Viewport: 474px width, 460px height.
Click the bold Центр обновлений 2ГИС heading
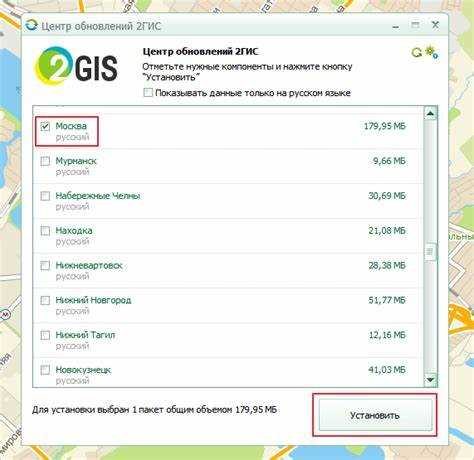(200, 52)
